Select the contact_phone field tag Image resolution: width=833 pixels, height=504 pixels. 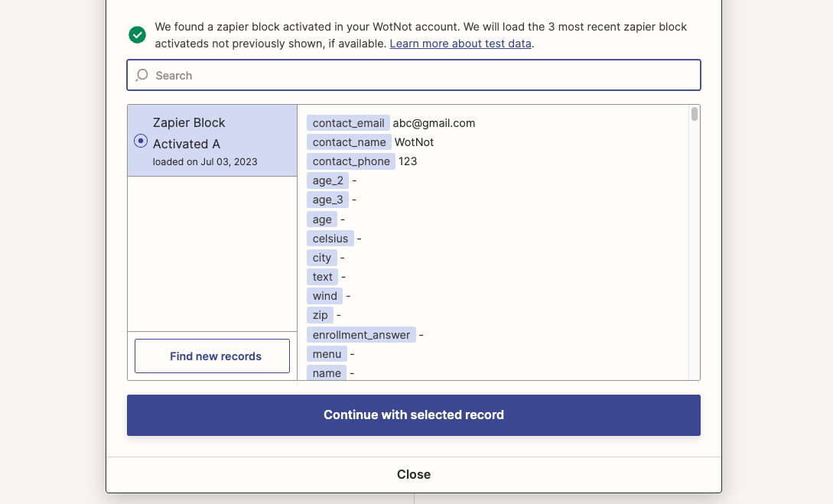click(x=351, y=161)
